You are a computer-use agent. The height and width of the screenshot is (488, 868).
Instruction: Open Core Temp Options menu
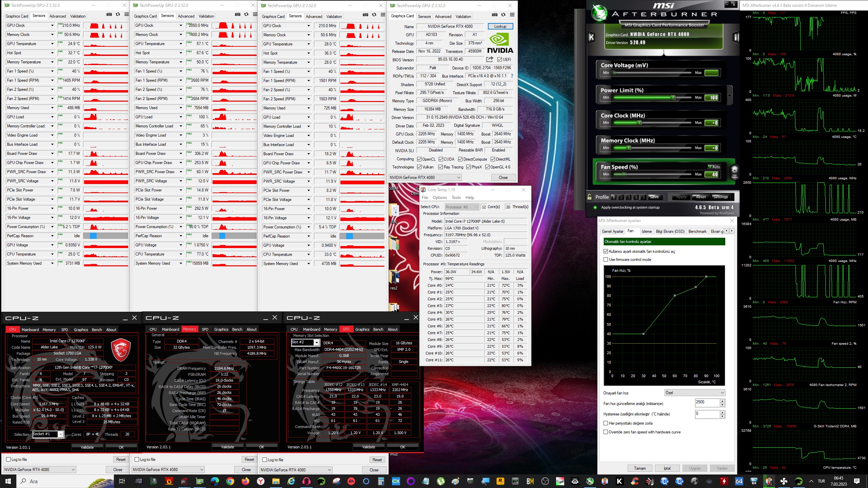click(439, 198)
